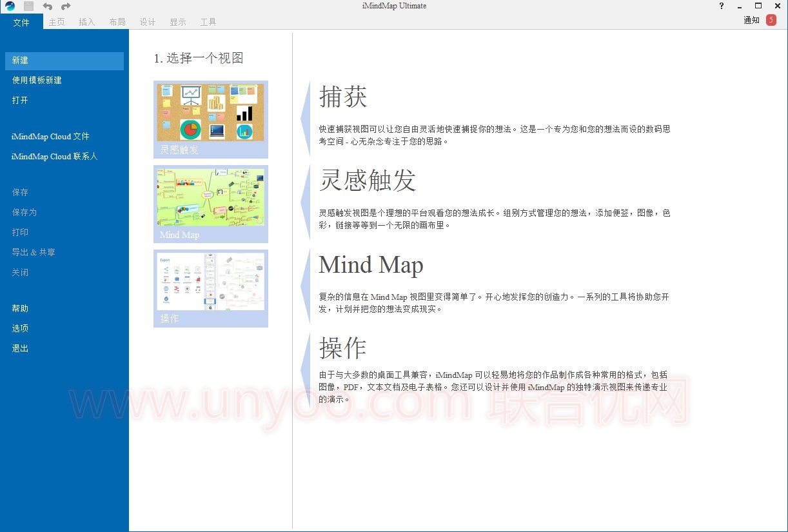Open iMindMap Cloud 联系人
The width and height of the screenshot is (788, 532).
click(x=55, y=157)
